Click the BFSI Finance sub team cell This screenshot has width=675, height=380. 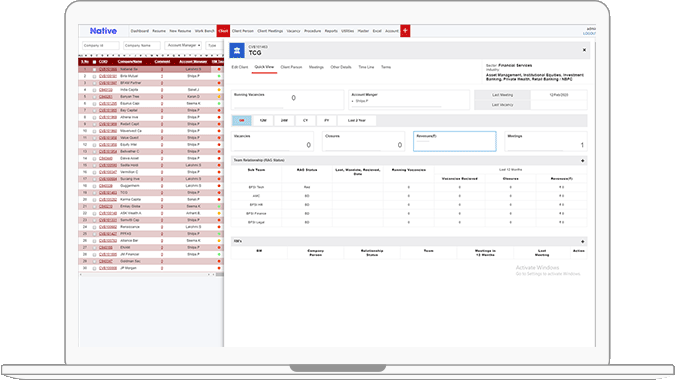point(256,213)
